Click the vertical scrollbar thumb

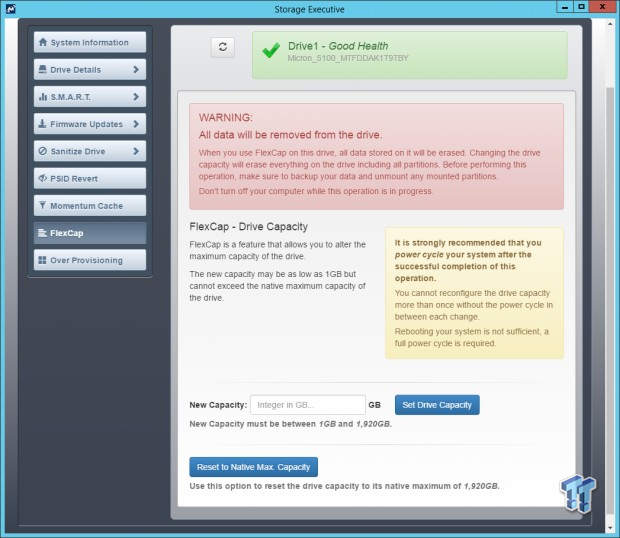[610, 300]
